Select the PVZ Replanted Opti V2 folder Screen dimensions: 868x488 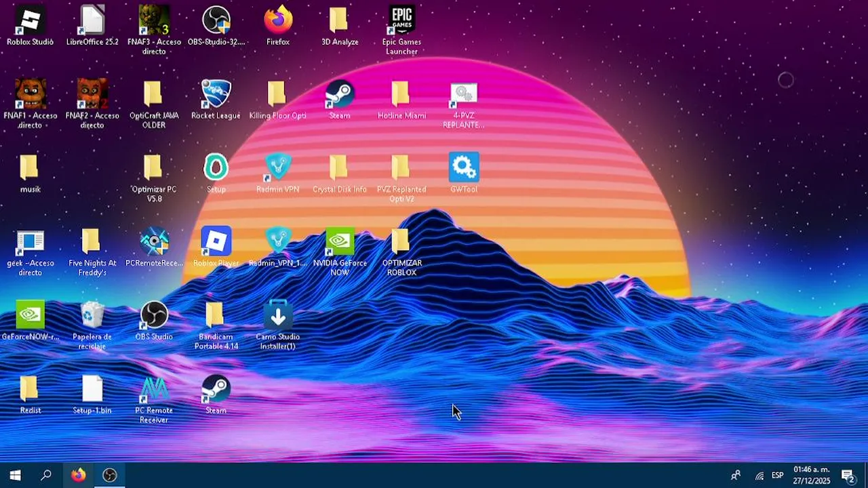click(401, 169)
